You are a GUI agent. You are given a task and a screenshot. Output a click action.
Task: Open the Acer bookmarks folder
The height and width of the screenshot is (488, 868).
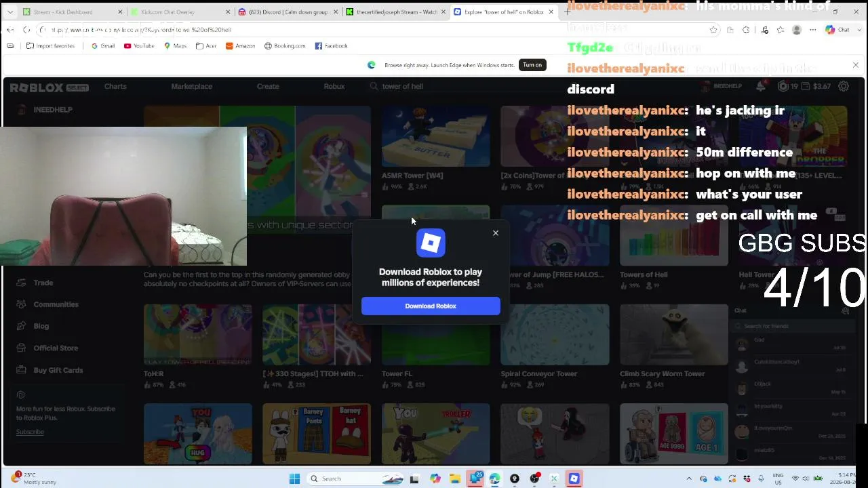(x=206, y=46)
